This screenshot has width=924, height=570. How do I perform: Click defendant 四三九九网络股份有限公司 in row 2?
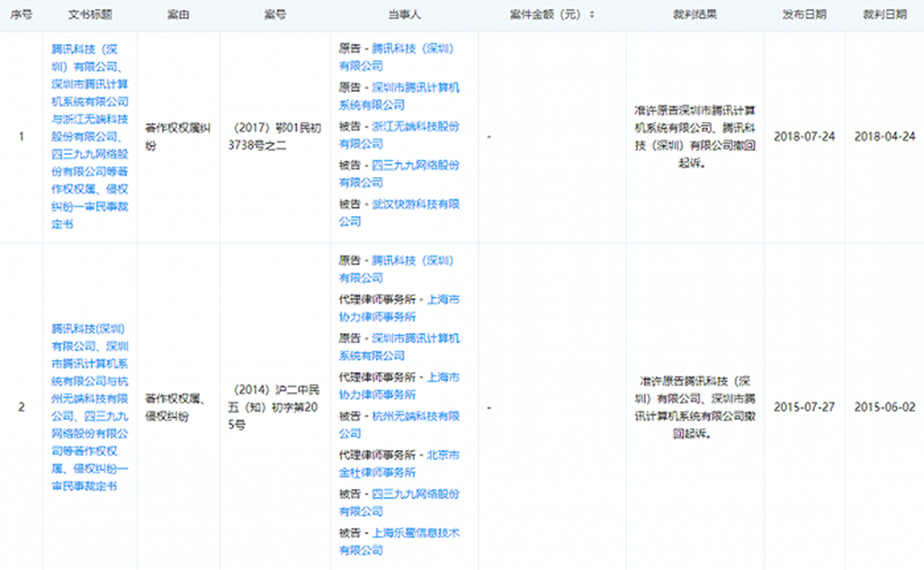click(415, 494)
